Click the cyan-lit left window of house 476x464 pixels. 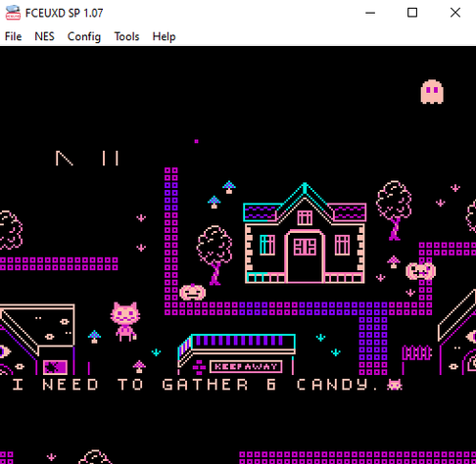point(267,245)
